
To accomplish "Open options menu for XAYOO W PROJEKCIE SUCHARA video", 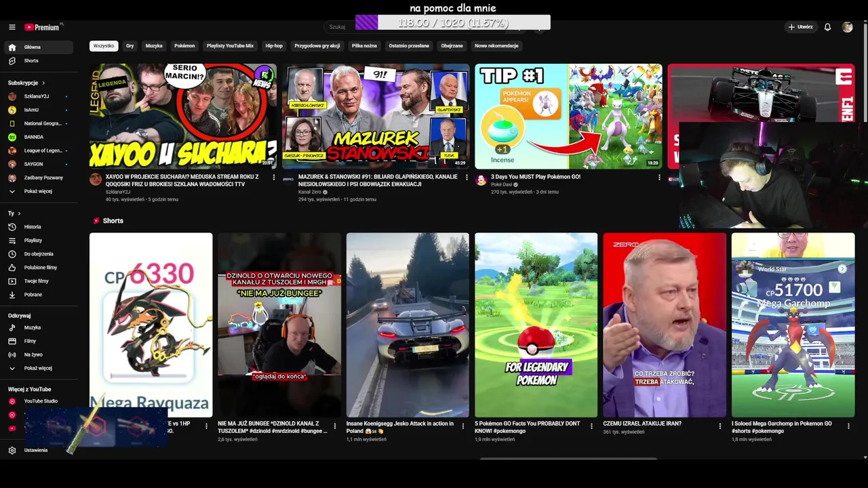I will (274, 178).
